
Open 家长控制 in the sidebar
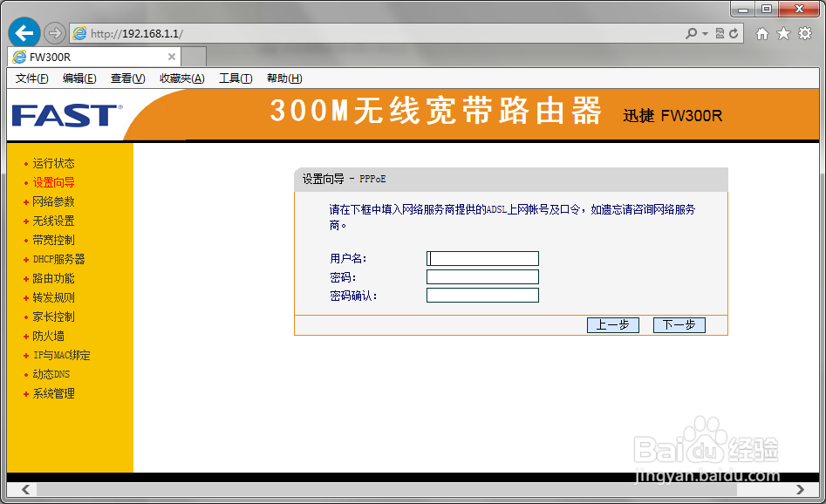point(53,317)
